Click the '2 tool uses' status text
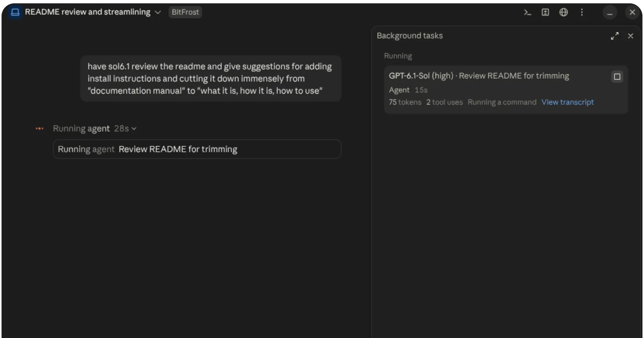This screenshot has height=338, width=644. coord(444,102)
